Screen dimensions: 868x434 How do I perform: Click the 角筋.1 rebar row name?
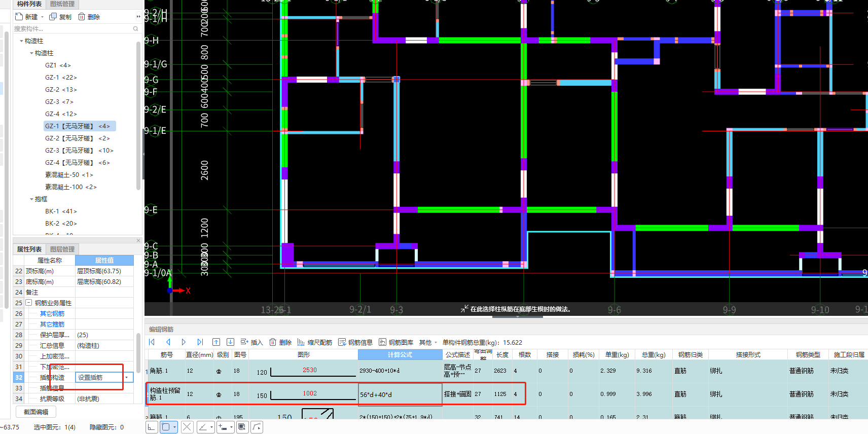pyautogui.click(x=165, y=371)
